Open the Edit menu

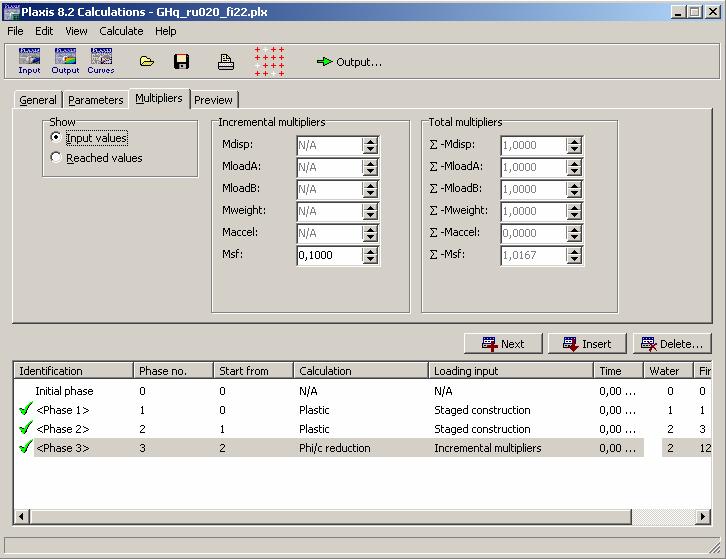click(44, 31)
